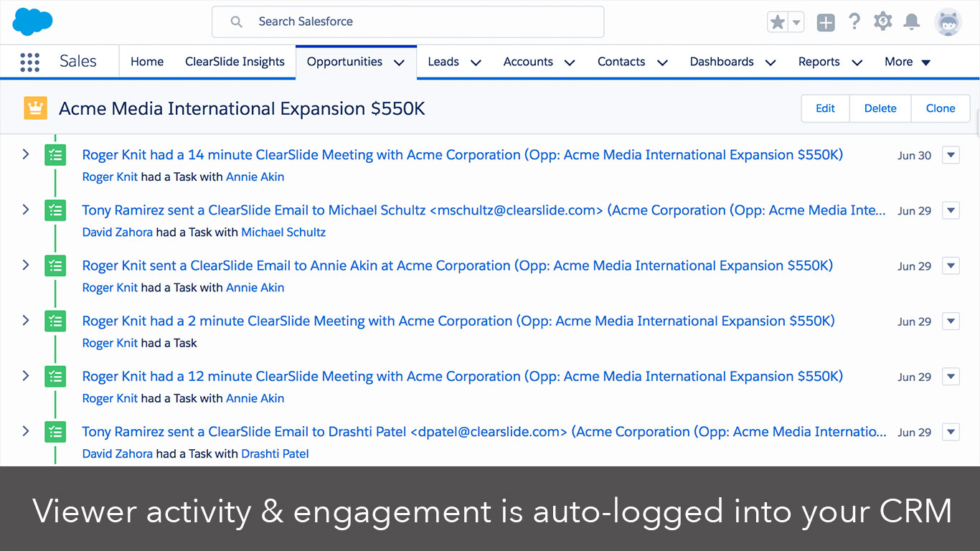The image size is (980, 551).
Task: Click the Global Actions plus icon
Action: point(826,23)
